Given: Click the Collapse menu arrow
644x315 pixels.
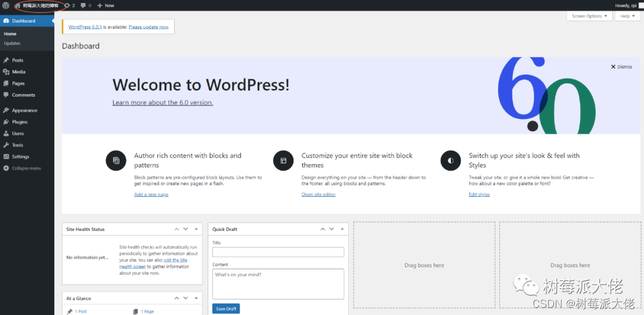Looking at the screenshot, I should click(x=6, y=168).
